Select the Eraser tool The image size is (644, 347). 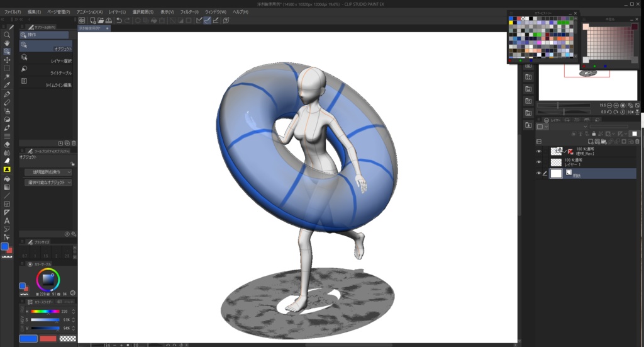coord(7,144)
